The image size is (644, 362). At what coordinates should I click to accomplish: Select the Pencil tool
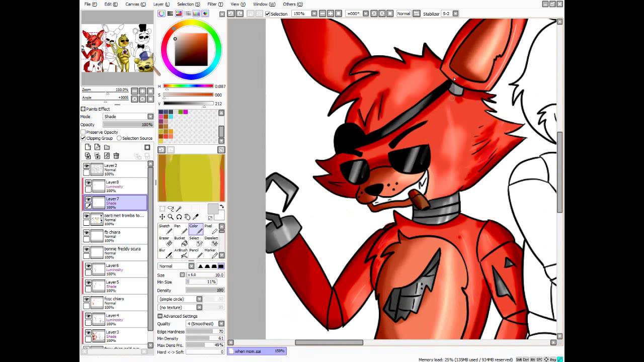tap(195, 253)
